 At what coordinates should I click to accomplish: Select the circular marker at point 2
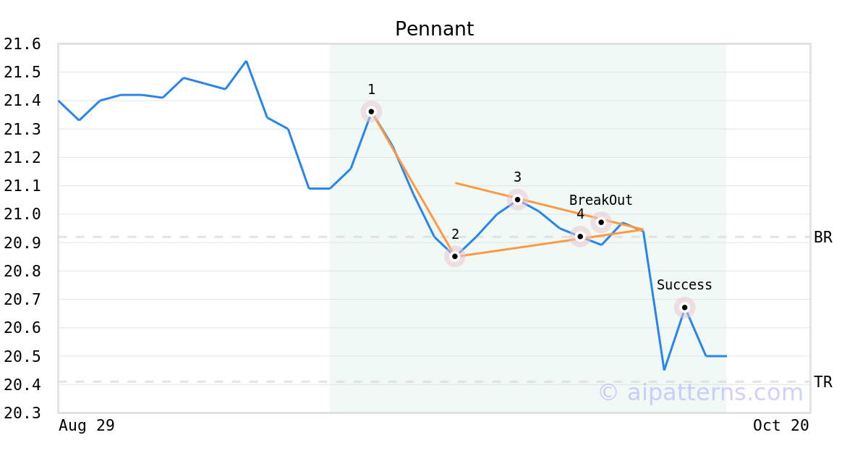[x=455, y=256]
